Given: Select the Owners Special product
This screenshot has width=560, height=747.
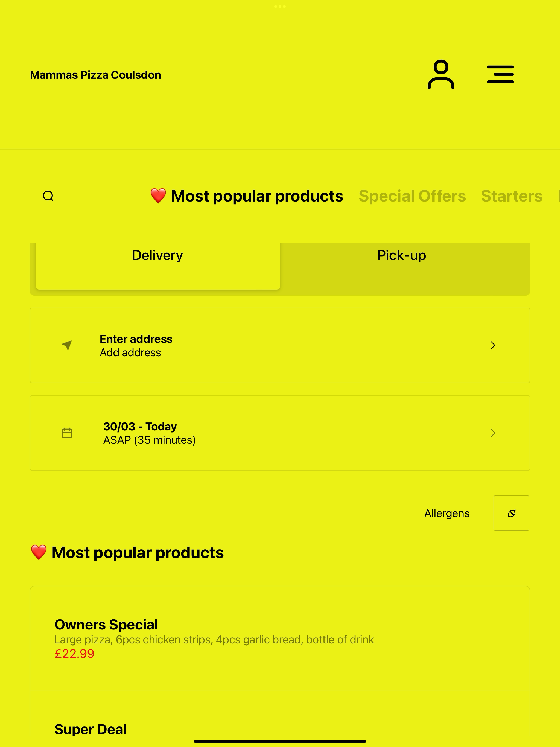Looking at the screenshot, I should point(280,639).
